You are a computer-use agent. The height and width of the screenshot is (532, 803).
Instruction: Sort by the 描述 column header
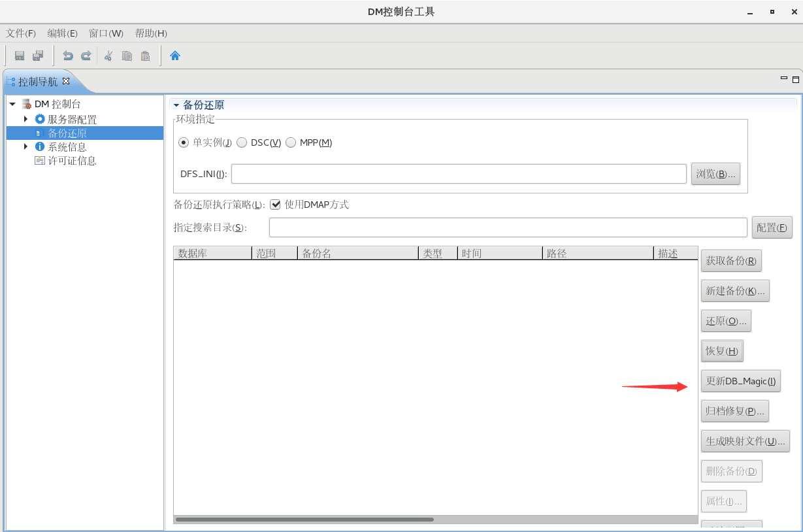[x=676, y=253]
